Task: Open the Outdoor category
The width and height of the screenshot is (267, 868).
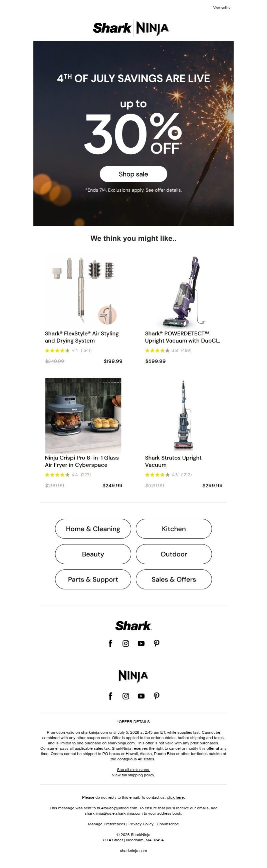Action: click(174, 554)
